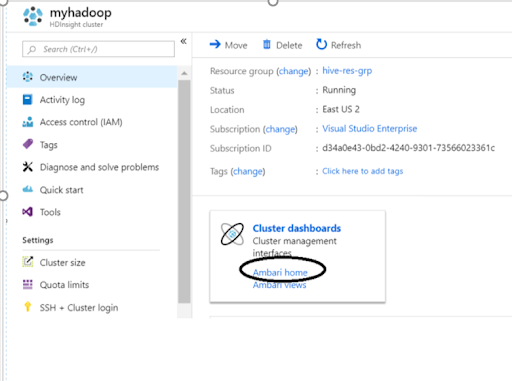The image size is (512, 381).
Task: Click the myhadoop HDInsight cluster logo icon
Action: tap(33, 16)
